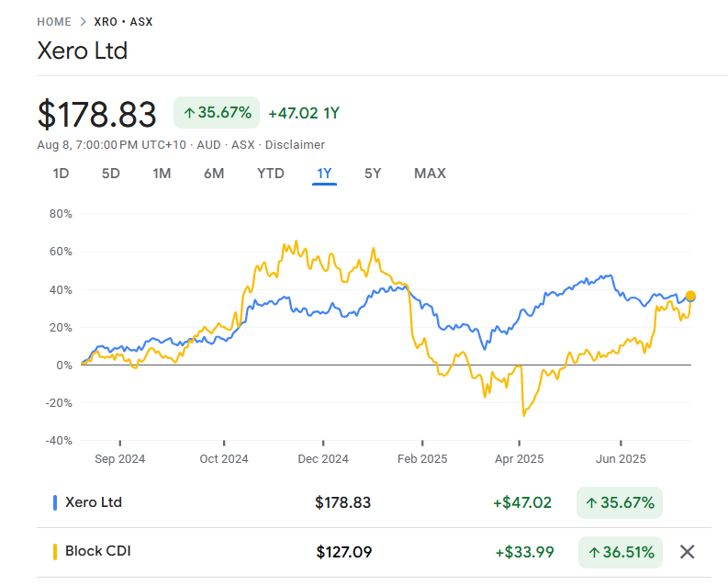This screenshot has height=585, width=728.
Task: Go to HOME breadcrumb link
Action: click(54, 22)
